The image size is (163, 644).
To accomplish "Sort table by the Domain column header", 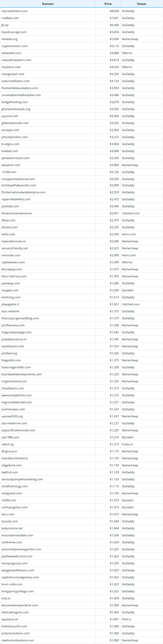I will tap(48, 4).
